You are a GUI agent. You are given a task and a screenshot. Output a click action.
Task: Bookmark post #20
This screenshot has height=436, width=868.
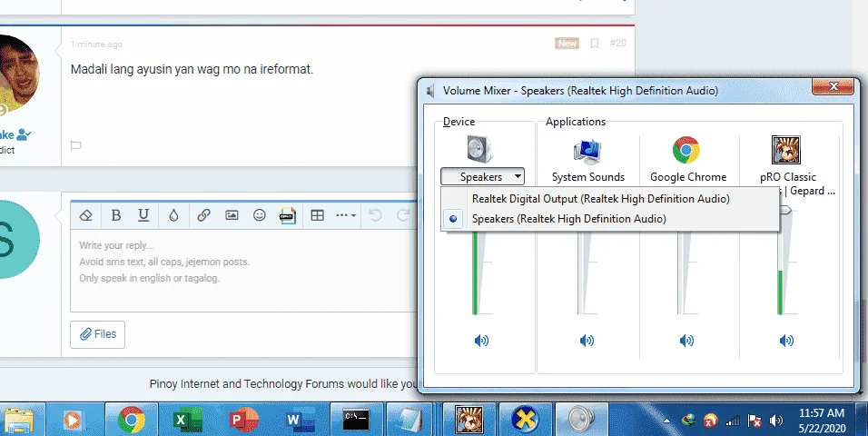point(595,44)
